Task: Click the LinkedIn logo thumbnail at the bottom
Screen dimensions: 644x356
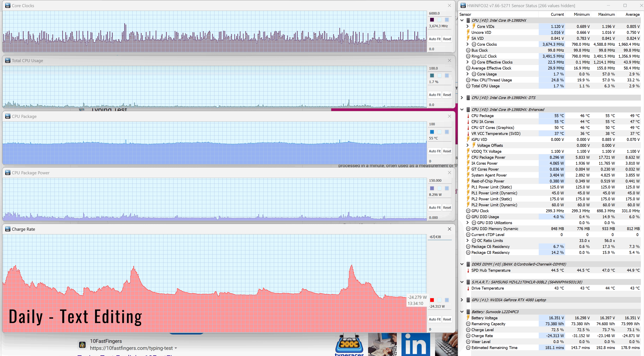Action: click(416, 345)
